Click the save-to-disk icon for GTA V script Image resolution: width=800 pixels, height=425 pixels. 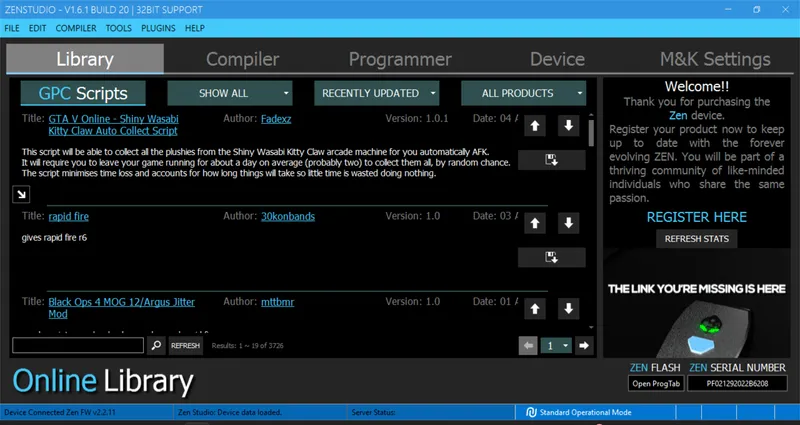[551, 160]
